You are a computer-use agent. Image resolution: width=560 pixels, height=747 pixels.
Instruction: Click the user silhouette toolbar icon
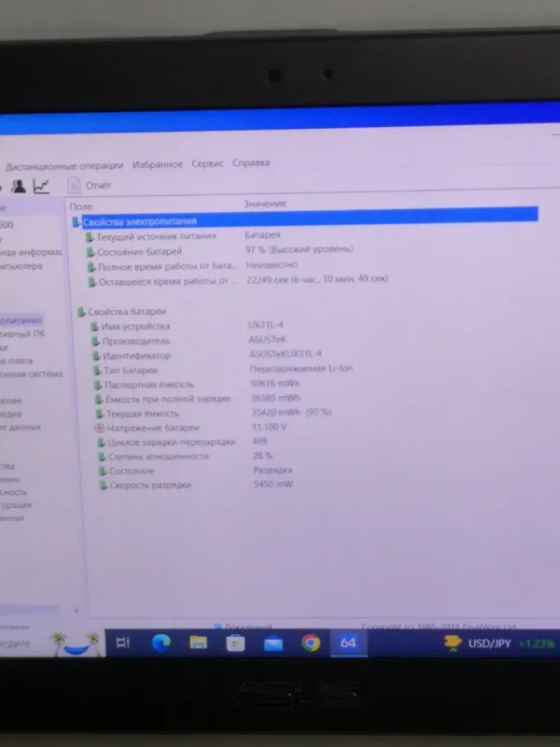tap(18, 186)
